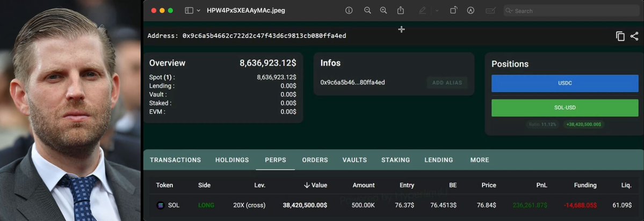Select the green SOL-USD position bar
The height and width of the screenshot is (221, 644).
[x=565, y=108]
